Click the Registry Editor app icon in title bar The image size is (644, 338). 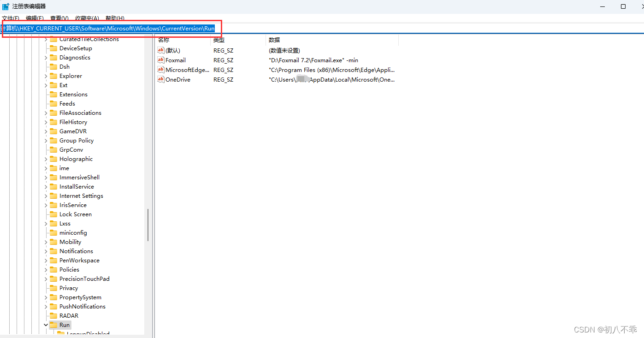[6, 6]
